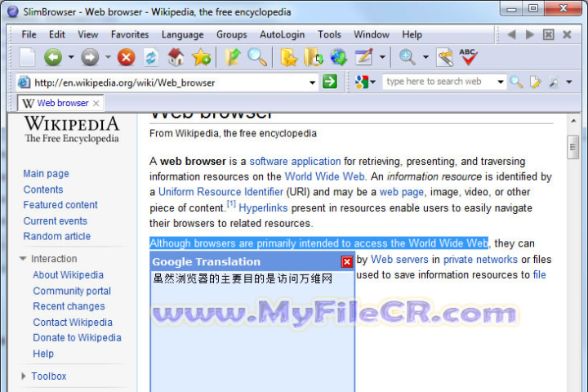Run the ABC spell checker
The height and width of the screenshot is (392, 588).
(468, 57)
